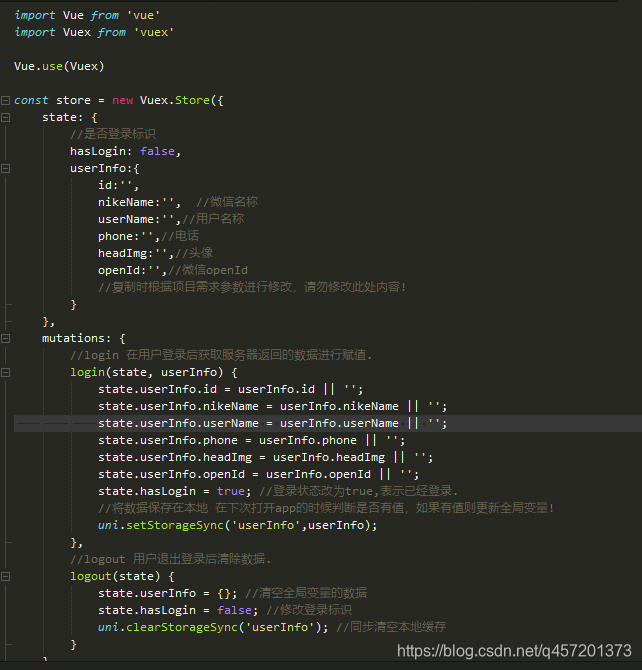Click 'hasLogin: false,' line
Image resolution: width=642 pixels, height=670 pixels.
[126, 151]
